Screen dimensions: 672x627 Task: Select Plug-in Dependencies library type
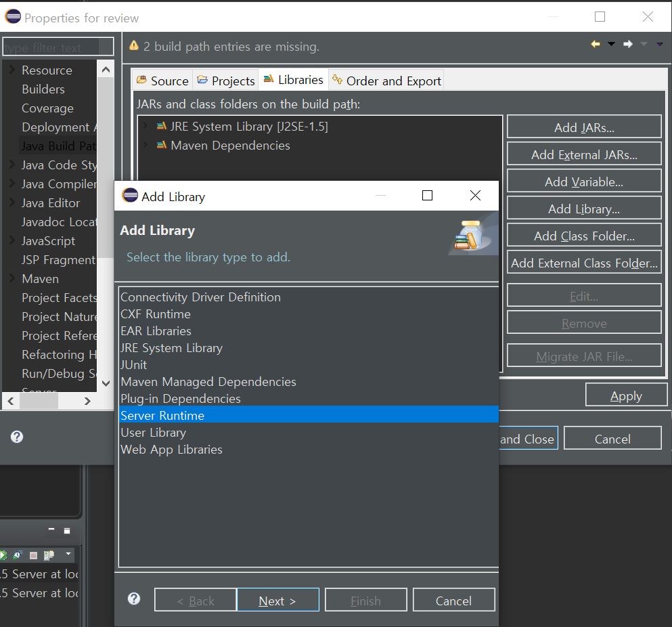coord(309,398)
